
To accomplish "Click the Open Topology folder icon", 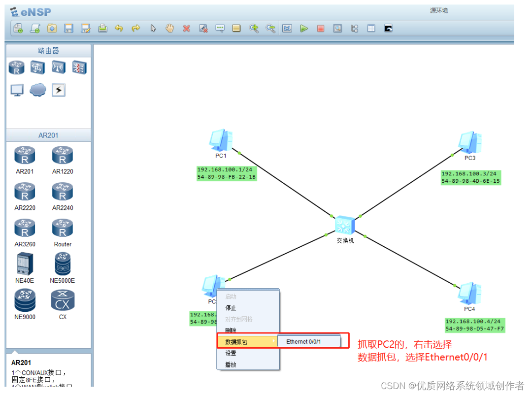I will (x=52, y=28).
